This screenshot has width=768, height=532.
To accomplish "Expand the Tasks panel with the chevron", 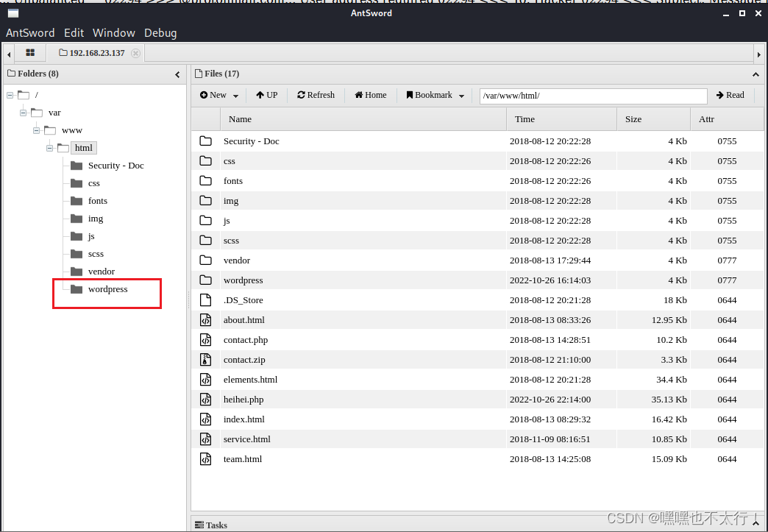I will pyautogui.click(x=755, y=525).
